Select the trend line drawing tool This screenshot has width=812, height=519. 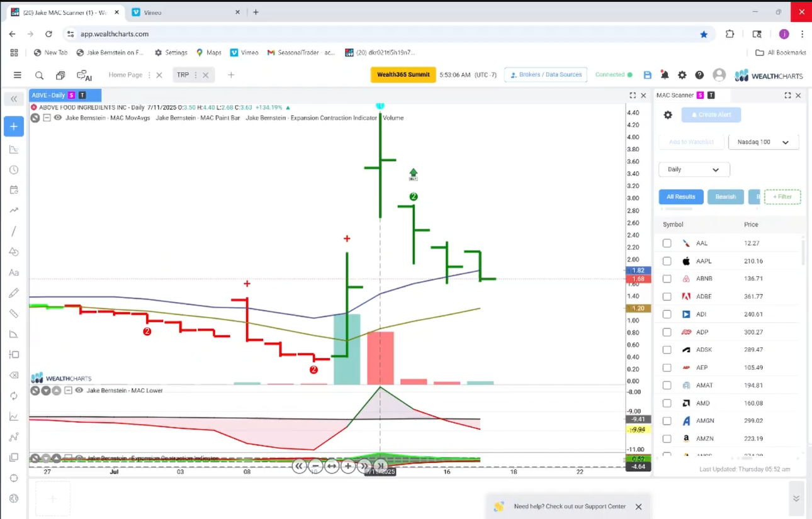14,231
